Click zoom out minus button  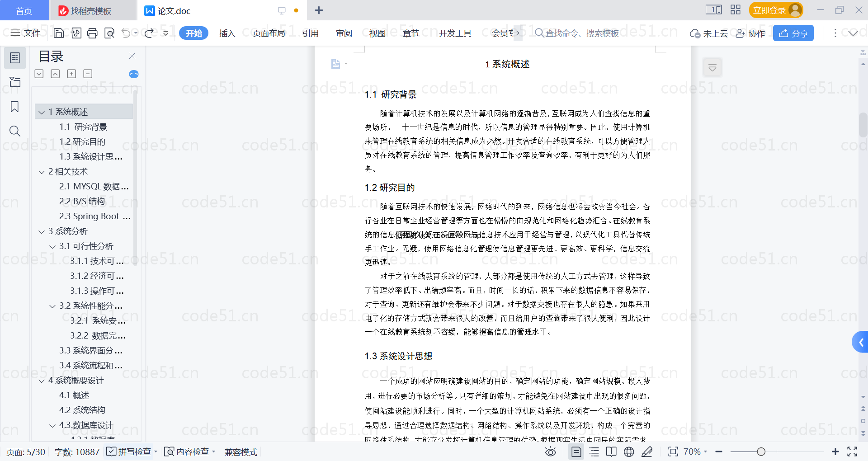point(719,452)
